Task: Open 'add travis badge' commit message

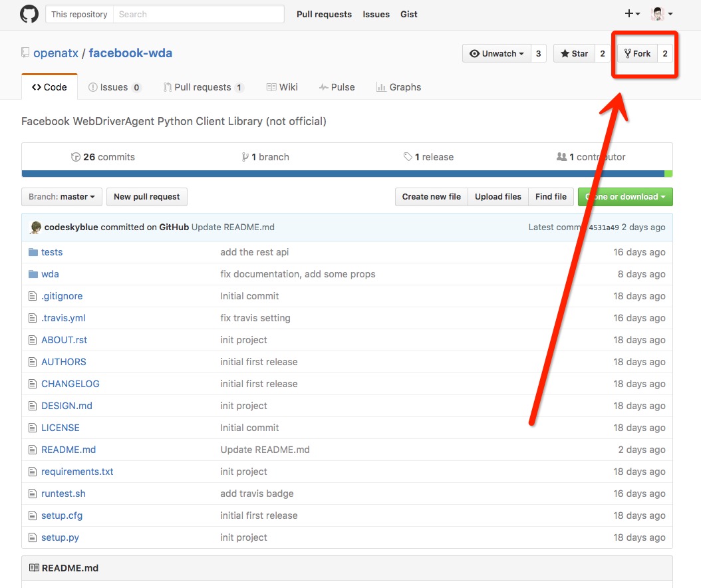Action: point(257,494)
